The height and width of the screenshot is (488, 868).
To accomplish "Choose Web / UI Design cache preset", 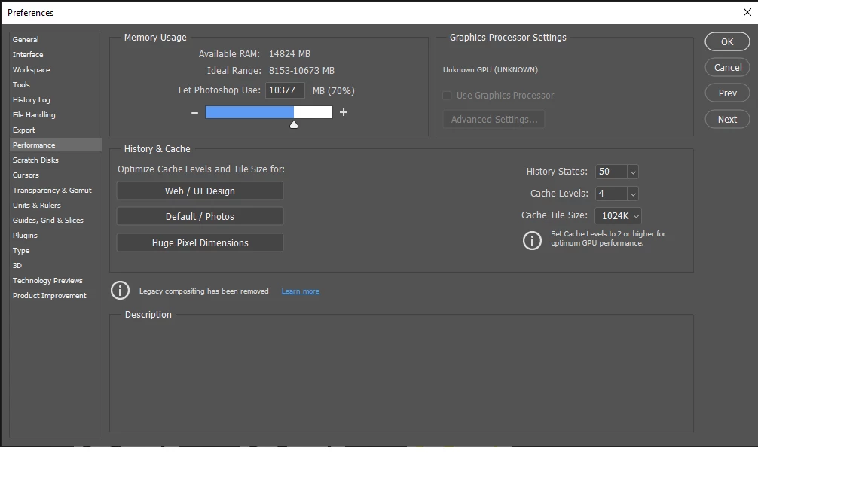I will point(200,191).
